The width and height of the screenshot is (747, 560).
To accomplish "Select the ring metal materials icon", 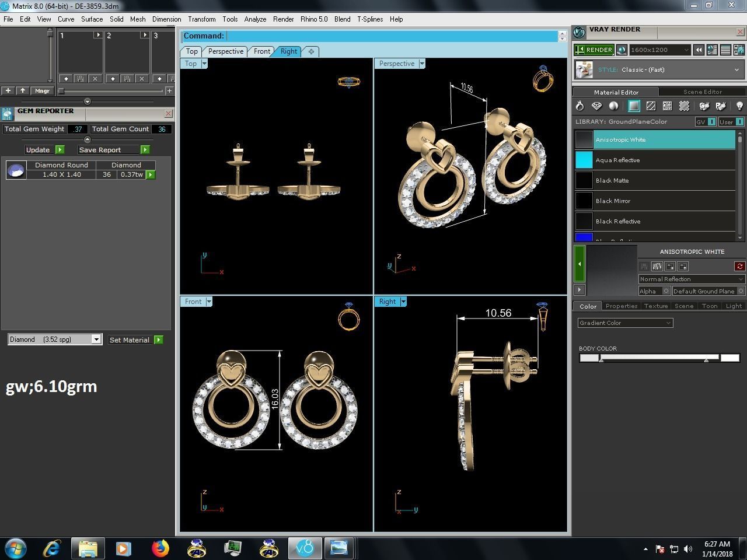I will 580,106.
